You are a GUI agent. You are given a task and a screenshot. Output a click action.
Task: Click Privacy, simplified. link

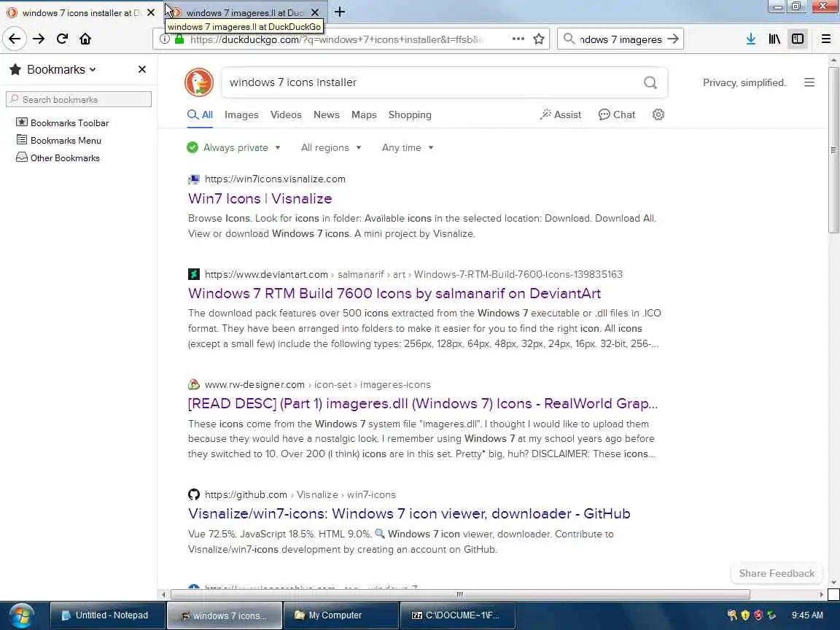pos(744,82)
